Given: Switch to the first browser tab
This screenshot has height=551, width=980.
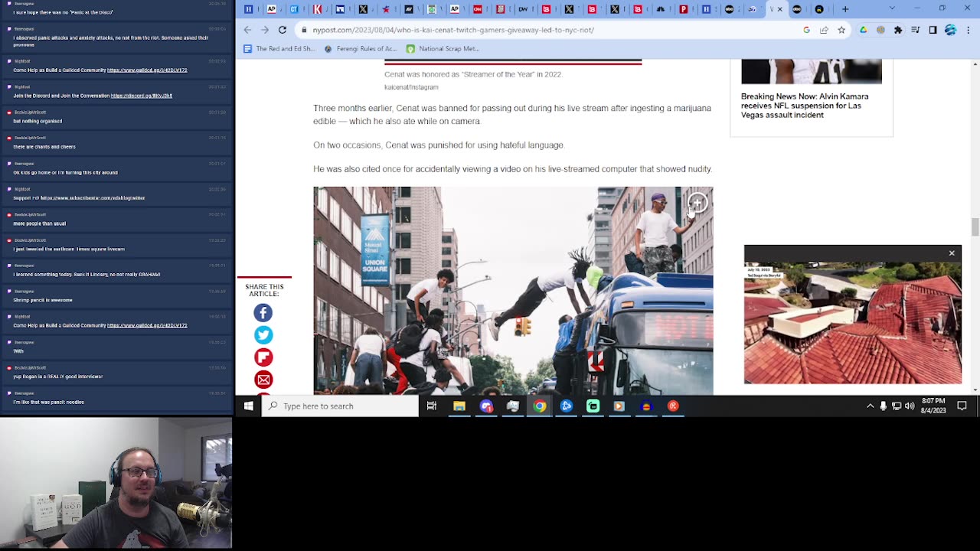Looking at the screenshot, I should (248, 9).
